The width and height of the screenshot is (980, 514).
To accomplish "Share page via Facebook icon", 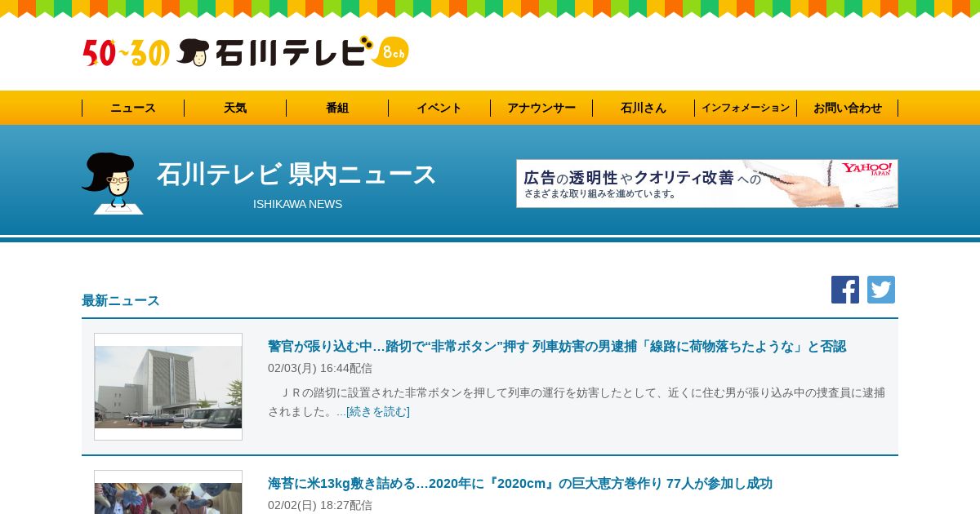I will click(845, 290).
